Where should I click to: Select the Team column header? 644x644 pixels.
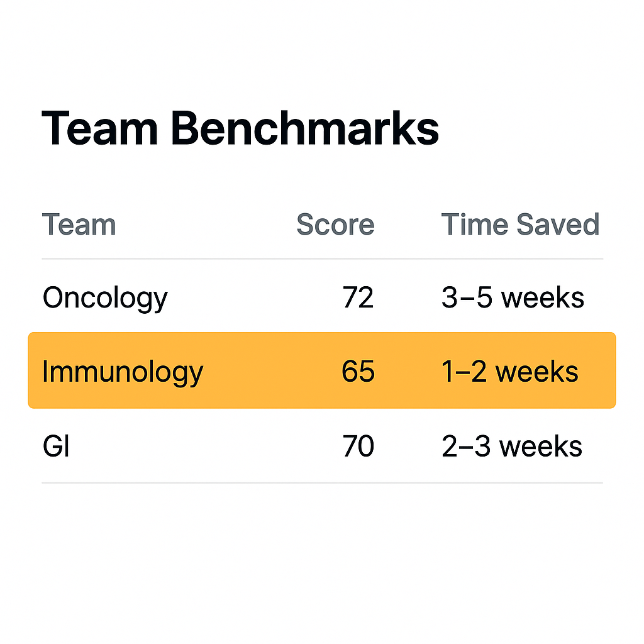(x=79, y=225)
